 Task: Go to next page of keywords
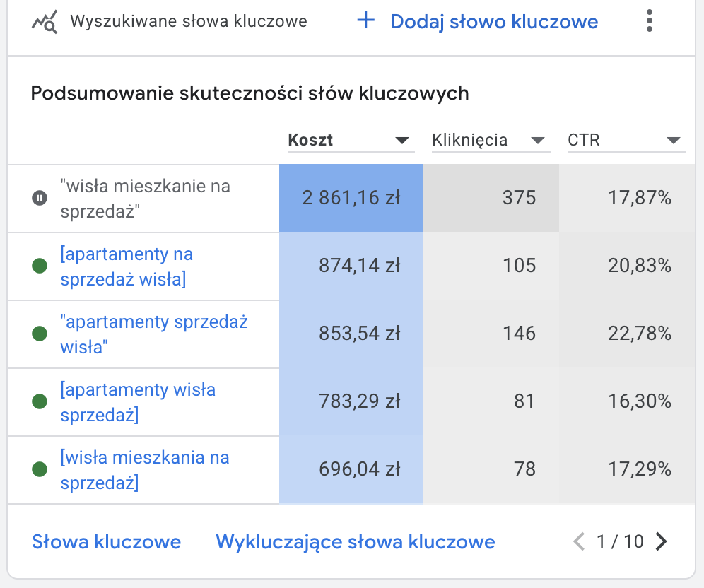tap(662, 542)
